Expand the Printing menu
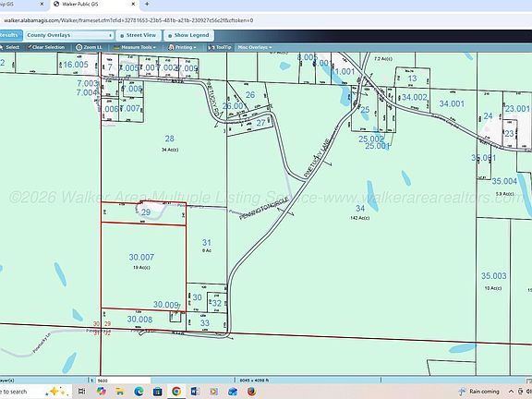The width and height of the screenshot is (532, 399). tap(183, 47)
